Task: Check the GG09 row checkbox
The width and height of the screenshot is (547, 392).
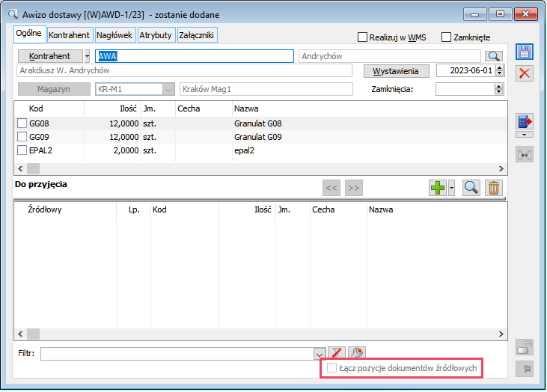Action: (22, 137)
